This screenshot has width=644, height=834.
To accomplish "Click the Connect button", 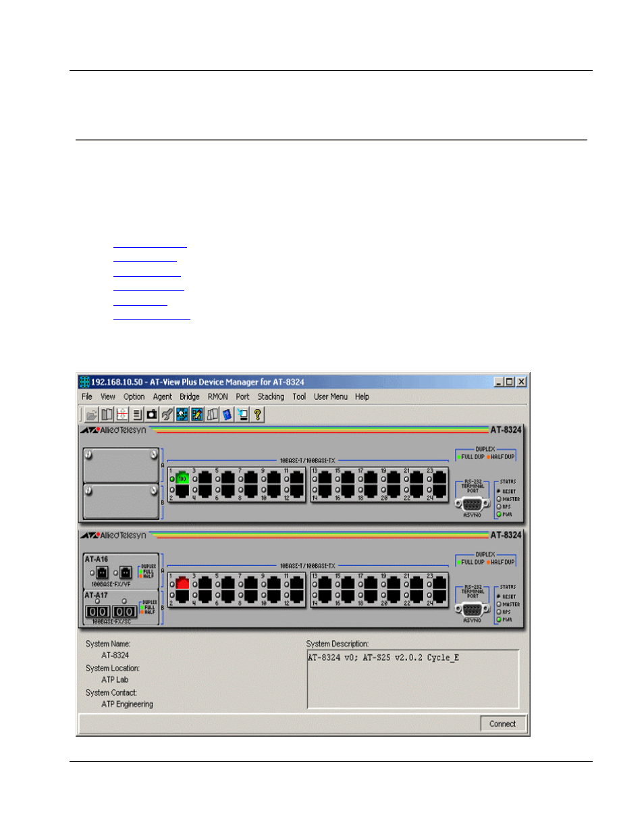I will (503, 724).
